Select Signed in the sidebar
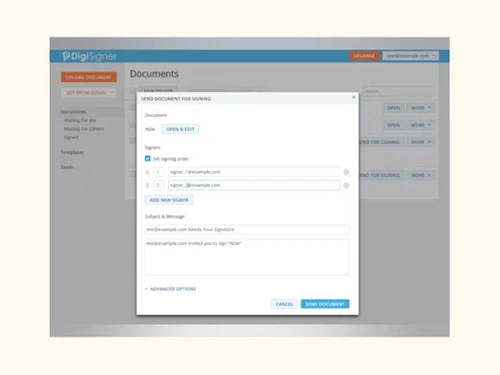Viewport: 500px width, 375px height. tap(71, 137)
